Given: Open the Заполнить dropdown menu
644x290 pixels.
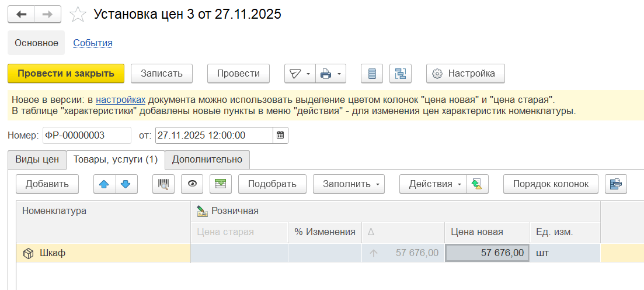Looking at the screenshot, I should point(349,184).
